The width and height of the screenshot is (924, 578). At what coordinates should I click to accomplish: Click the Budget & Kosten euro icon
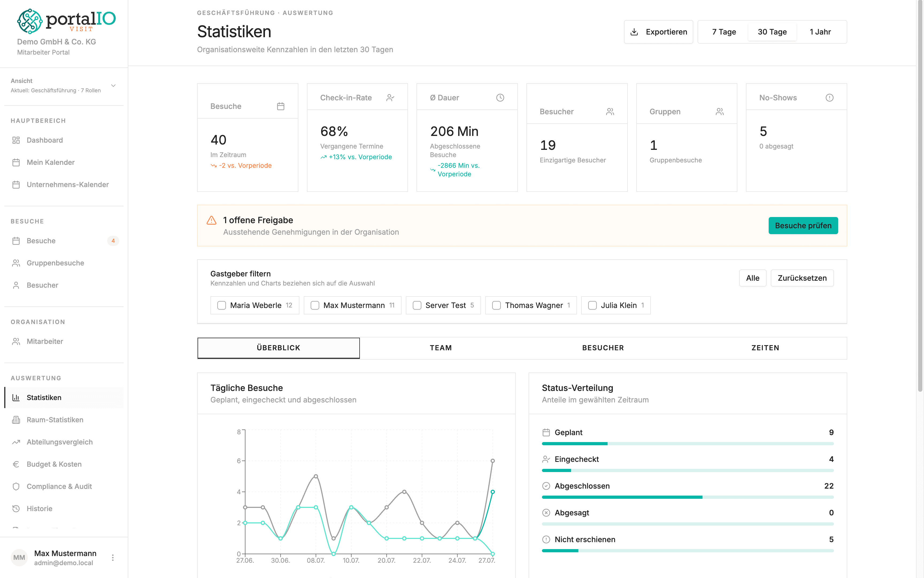[x=16, y=464]
